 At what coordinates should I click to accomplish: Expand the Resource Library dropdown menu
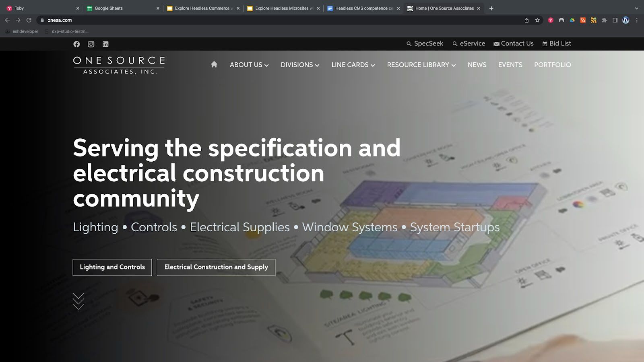421,65
